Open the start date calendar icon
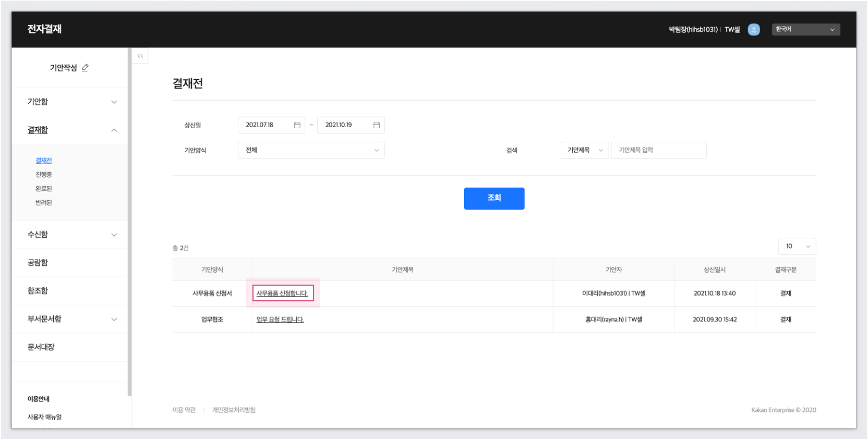Screen dimensions: 868x440 click(297, 125)
